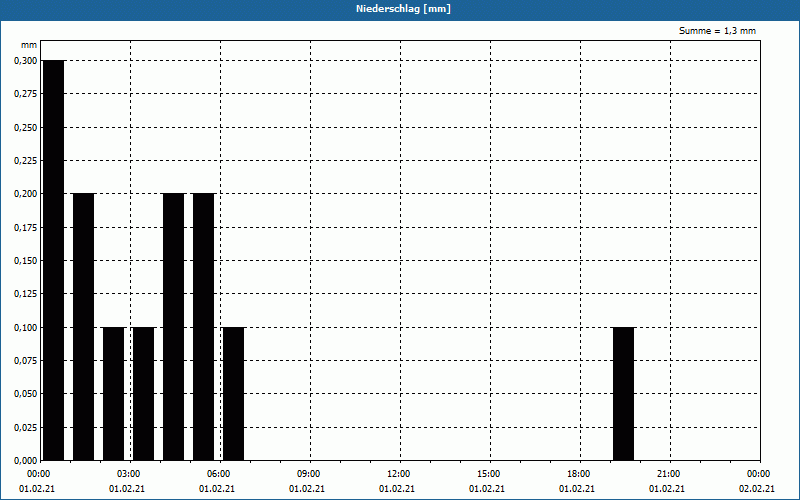This screenshot has width=800, height=500.
Task: Click the y-axis value "0,000"
Action: pos(26,461)
